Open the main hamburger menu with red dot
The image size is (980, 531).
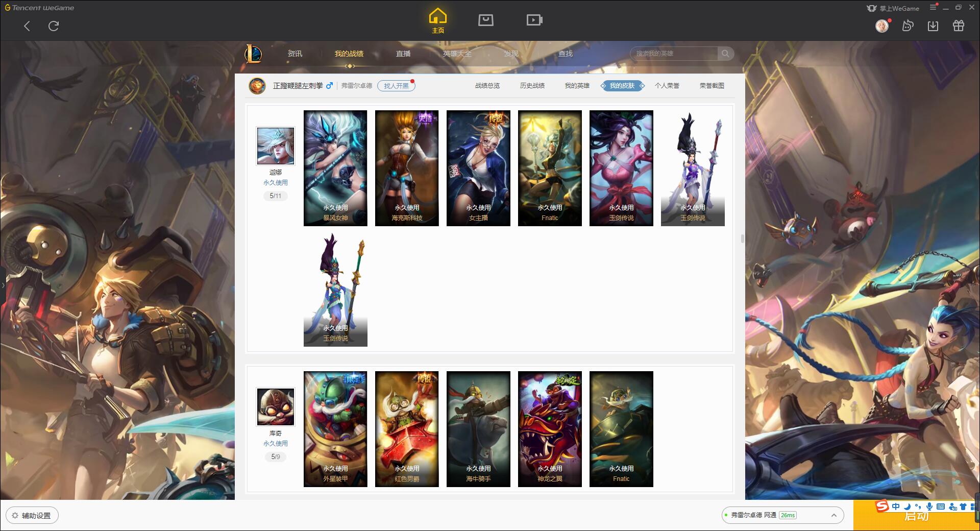click(934, 7)
